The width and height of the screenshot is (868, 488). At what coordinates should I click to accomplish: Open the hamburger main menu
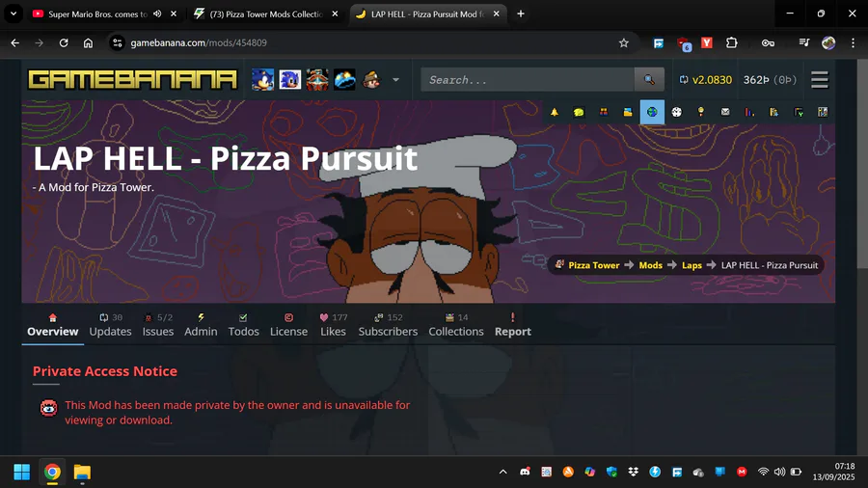tap(819, 80)
